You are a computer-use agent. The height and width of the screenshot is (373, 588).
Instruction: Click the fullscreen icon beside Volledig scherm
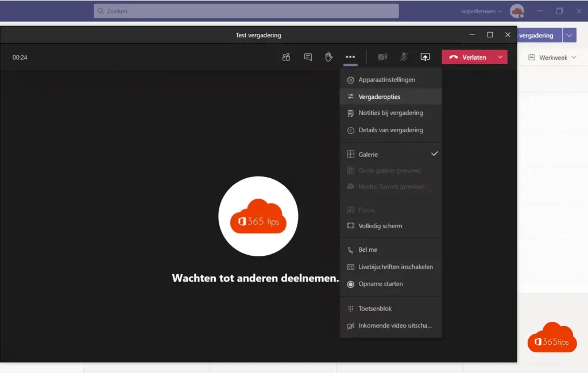pyautogui.click(x=351, y=226)
